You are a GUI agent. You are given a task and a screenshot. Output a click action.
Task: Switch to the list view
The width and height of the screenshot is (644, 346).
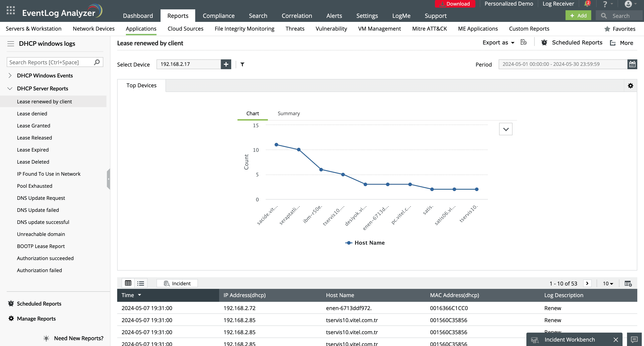(x=141, y=283)
